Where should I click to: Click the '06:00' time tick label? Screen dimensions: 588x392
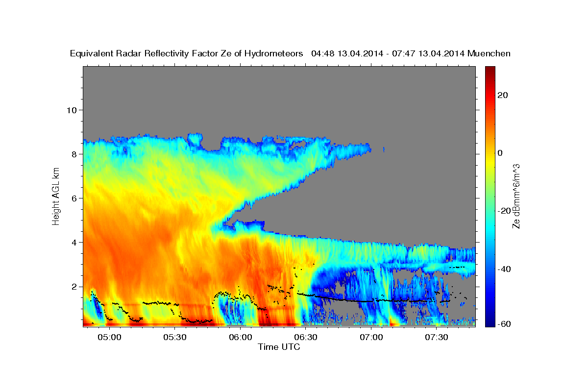(x=241, y=337)
